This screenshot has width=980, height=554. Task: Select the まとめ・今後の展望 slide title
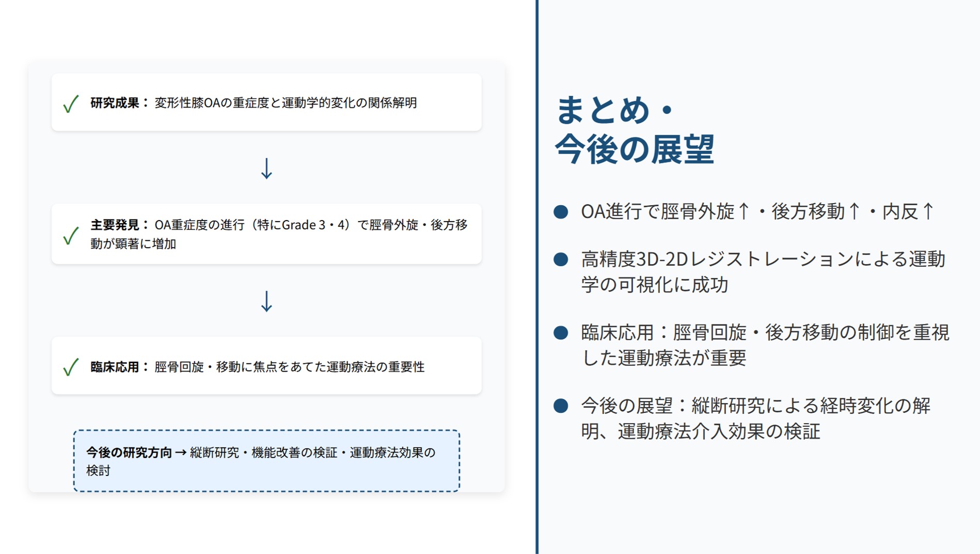(x=634, y=129)
